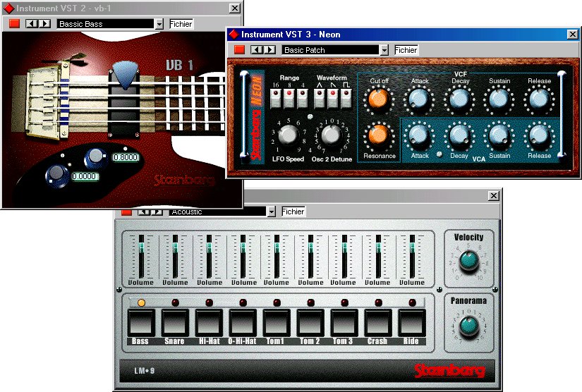Click the VCF Decay knob
The image size is (582, 392).
pyautogui.click(x=459, y=99)
